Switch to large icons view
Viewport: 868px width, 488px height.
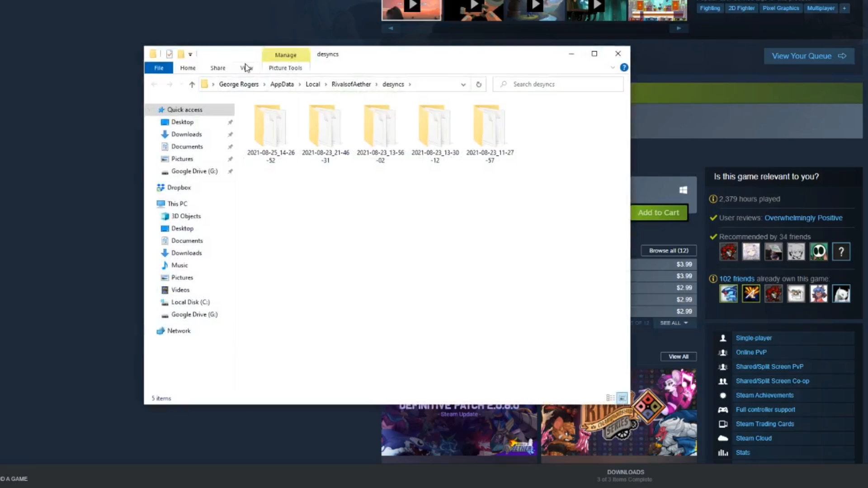point(623,398)
